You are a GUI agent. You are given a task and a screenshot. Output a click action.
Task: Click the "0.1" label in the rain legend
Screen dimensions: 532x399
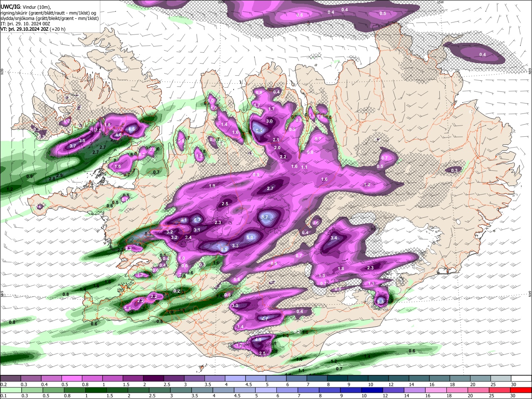[3, 396]
